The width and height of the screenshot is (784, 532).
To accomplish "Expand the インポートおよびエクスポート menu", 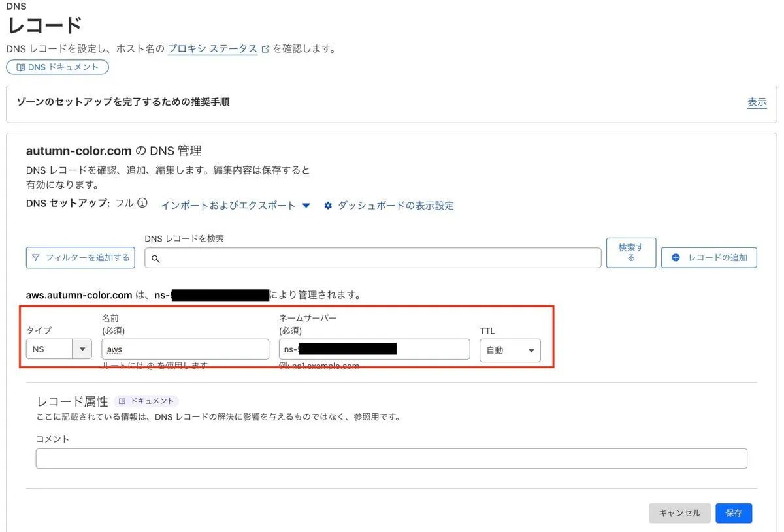I will (x=236, y=205).
